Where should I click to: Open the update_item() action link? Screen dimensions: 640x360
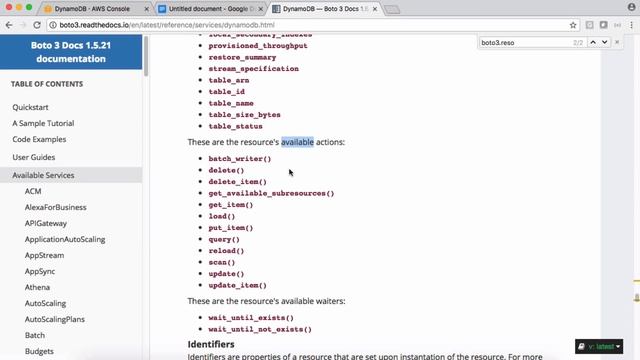[x=238, y=285]
